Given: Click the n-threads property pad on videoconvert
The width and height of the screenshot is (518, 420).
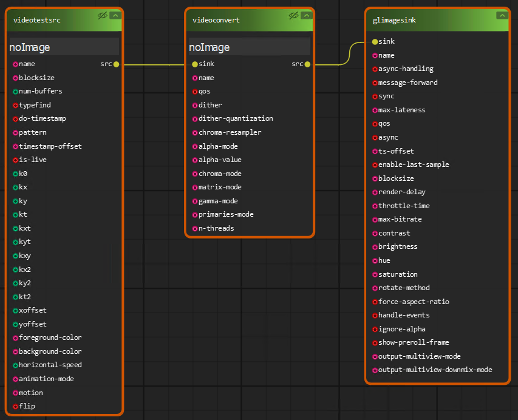Looking at the screenshot, I should coord(194,228).
